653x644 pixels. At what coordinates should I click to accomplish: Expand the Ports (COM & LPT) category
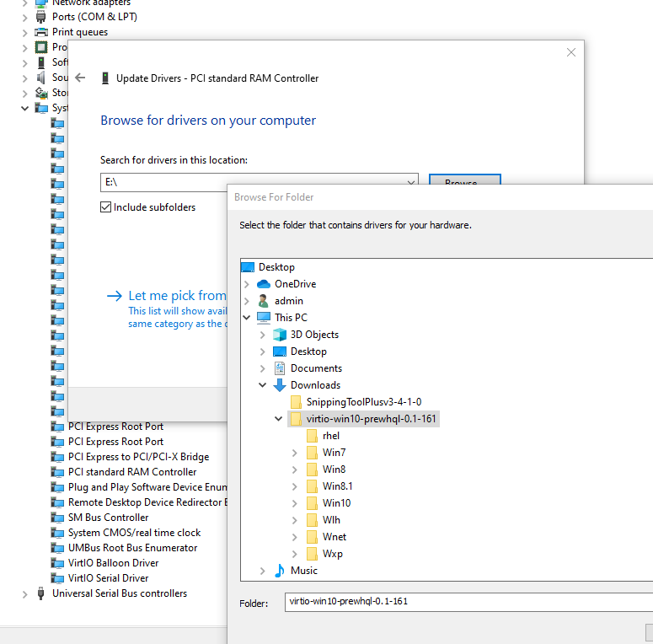pos(24,18)
